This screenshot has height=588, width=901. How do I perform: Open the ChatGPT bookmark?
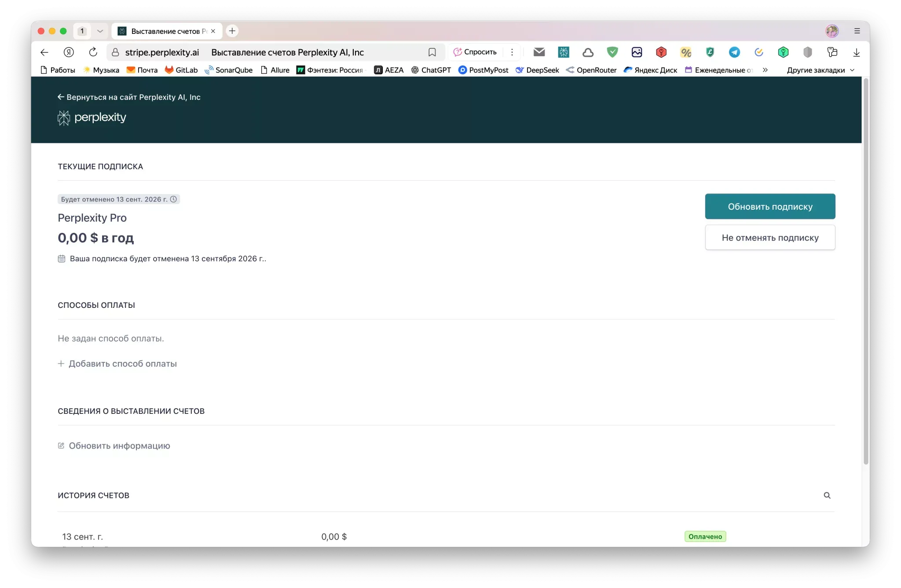tap(431, 70)
